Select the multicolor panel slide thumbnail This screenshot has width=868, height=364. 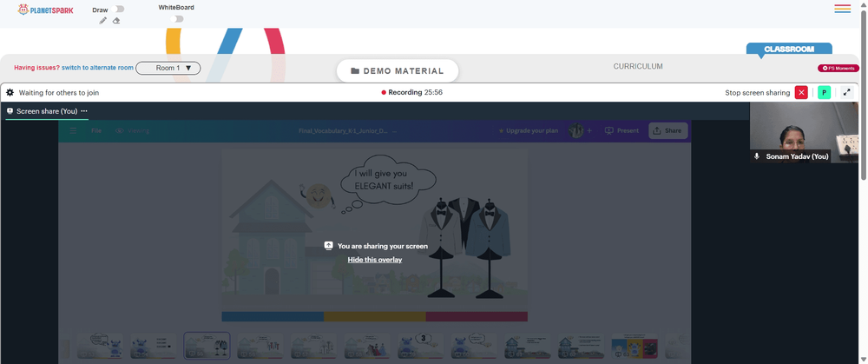click(635, 346)
